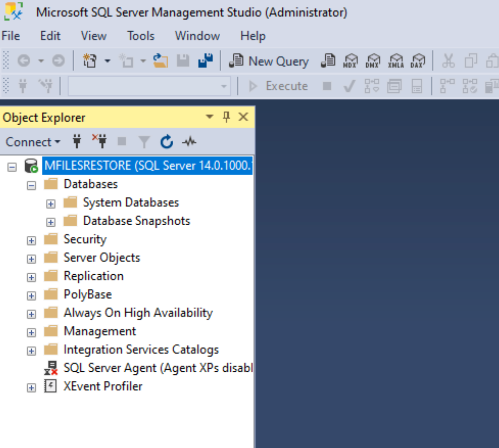Click the SQL editor Change Connection icon
This screenshot has height=448, width=499.
pos(46,86)
